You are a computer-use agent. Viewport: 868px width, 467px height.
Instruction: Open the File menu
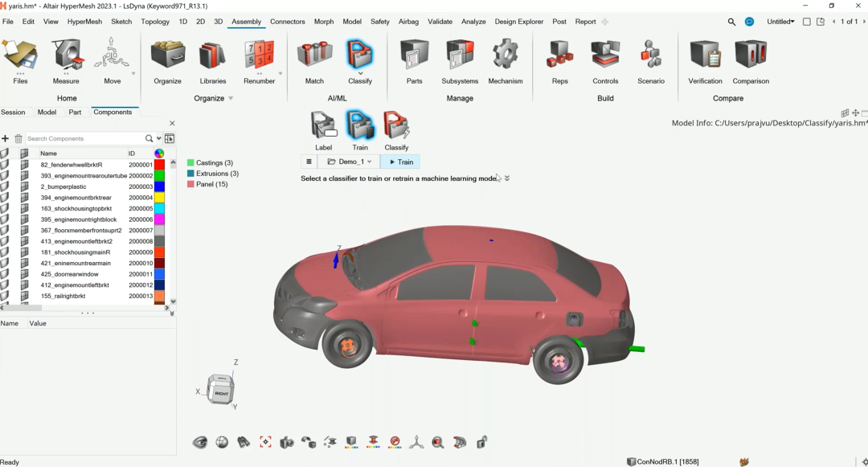[x=8, y=22]
